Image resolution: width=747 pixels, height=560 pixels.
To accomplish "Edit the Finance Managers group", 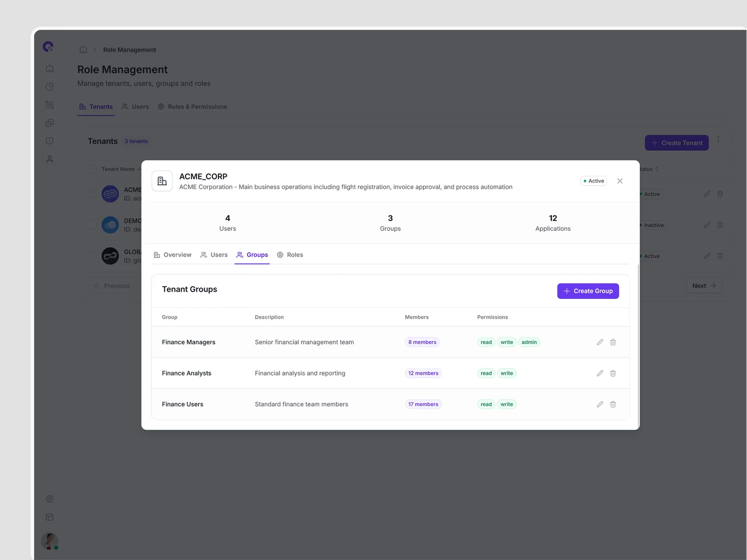I will 600,342.
